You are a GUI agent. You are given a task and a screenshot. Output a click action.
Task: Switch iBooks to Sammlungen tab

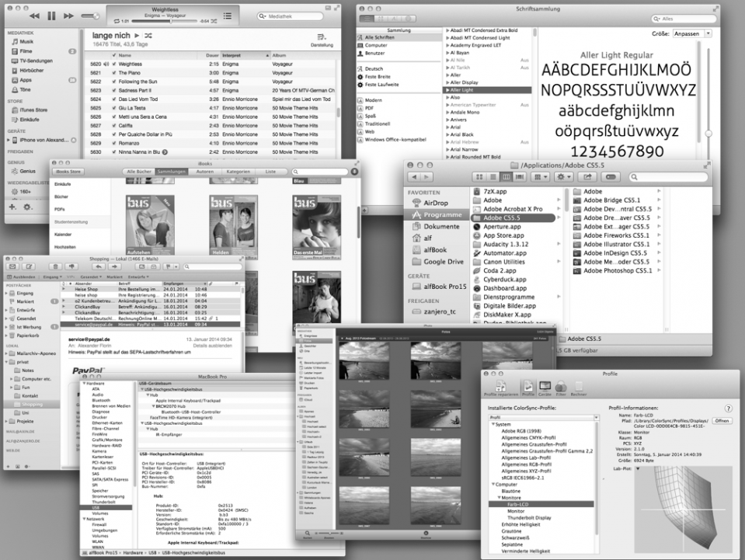[x=172, y=172]
